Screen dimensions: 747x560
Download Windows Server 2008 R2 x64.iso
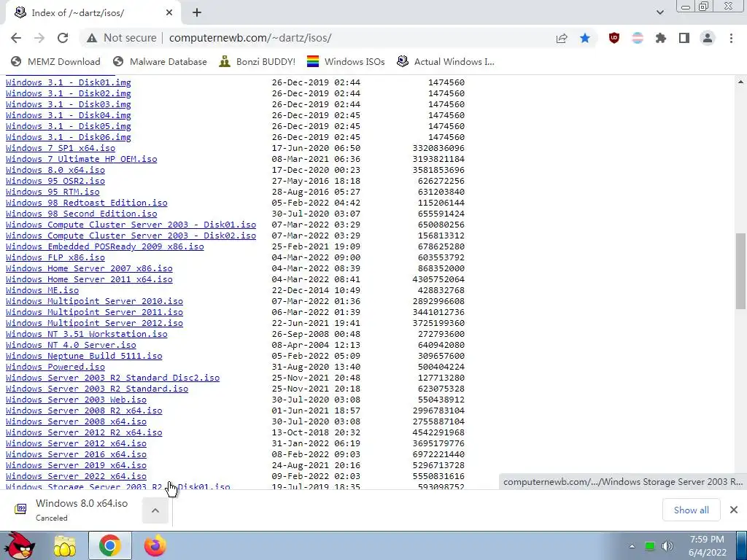pyautogui.click(x=84, y=411)
